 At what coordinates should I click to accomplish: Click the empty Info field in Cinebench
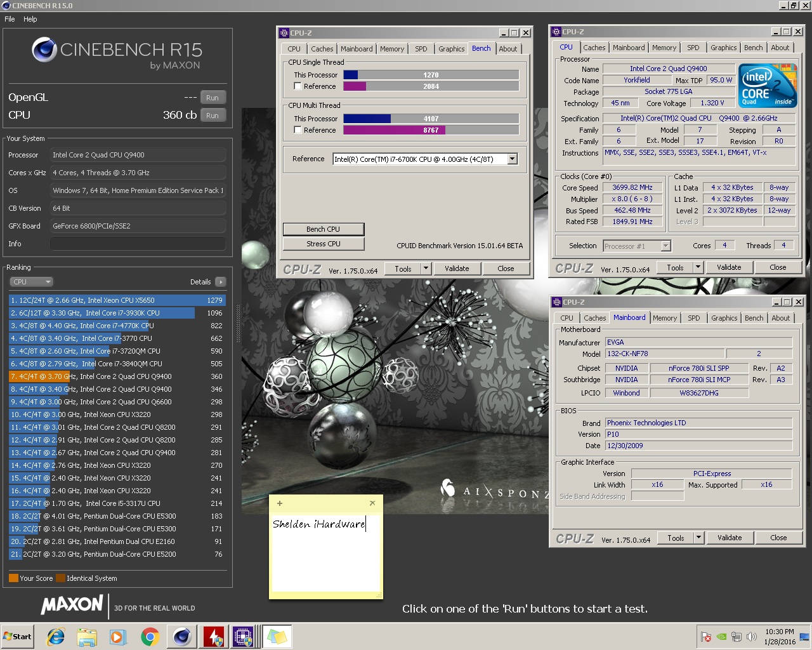[x=138, y=244]
